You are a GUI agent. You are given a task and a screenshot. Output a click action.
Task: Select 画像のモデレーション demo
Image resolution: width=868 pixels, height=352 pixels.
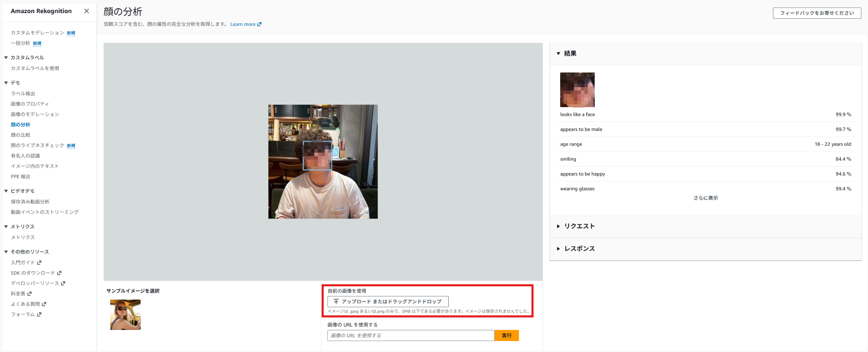pyautogui.click(x=35, y=114)
